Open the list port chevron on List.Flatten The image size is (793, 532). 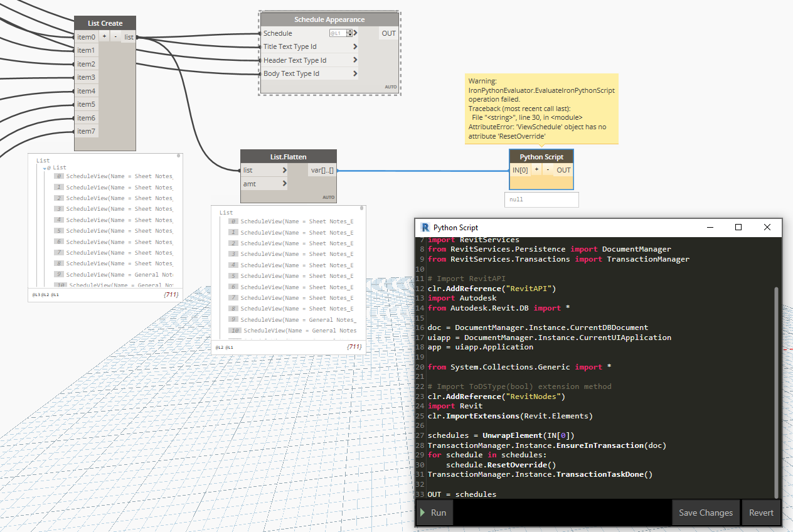285,170
